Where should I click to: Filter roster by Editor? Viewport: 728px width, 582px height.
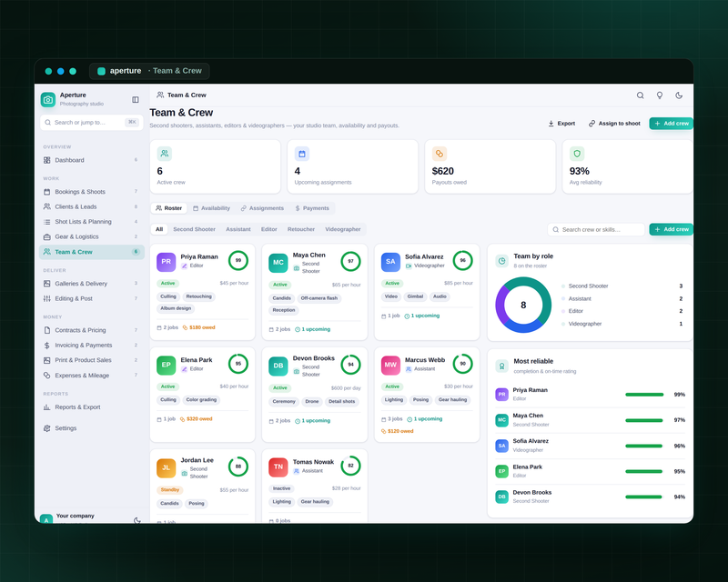[268, 229]
